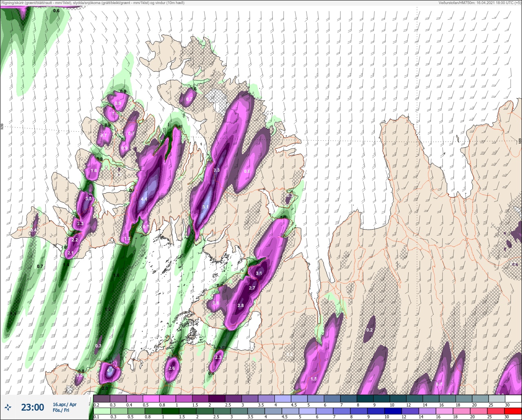Click the weekday label 'Fös./ Fri'
522x420 pixels.
(x=60, y=410)
